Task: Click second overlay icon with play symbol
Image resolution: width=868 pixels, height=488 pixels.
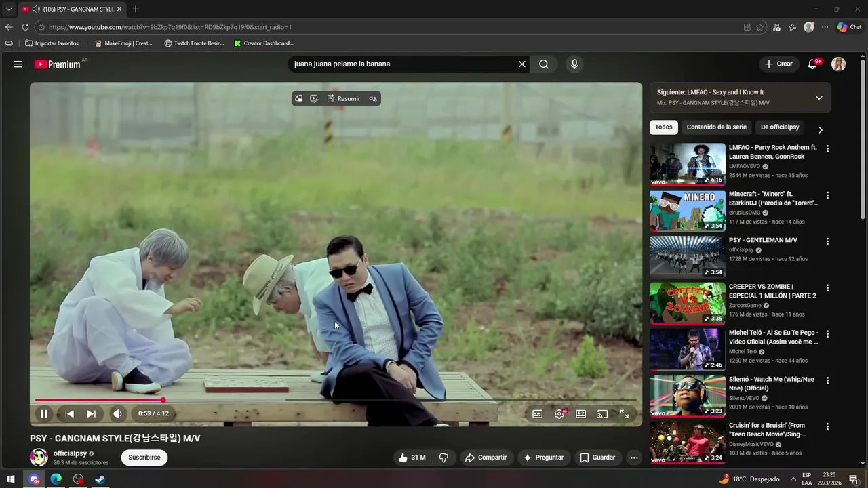Action: (x=314, y=98)
